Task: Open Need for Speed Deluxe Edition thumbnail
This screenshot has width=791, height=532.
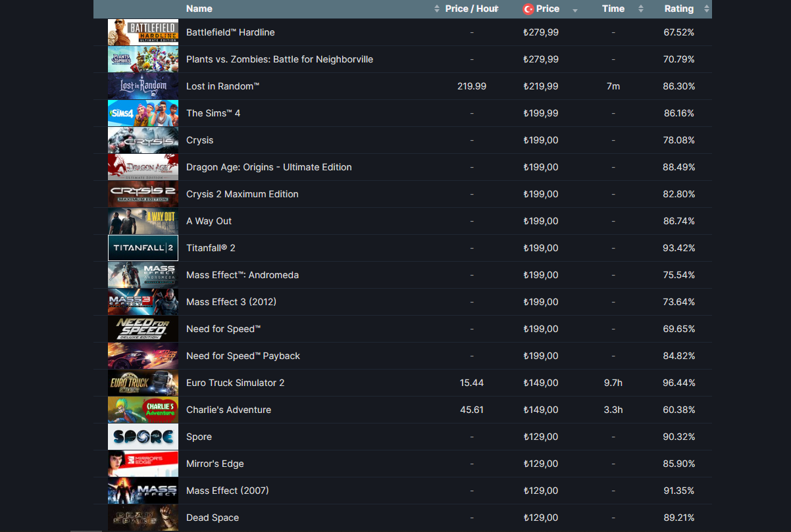Action: [143, 329]
